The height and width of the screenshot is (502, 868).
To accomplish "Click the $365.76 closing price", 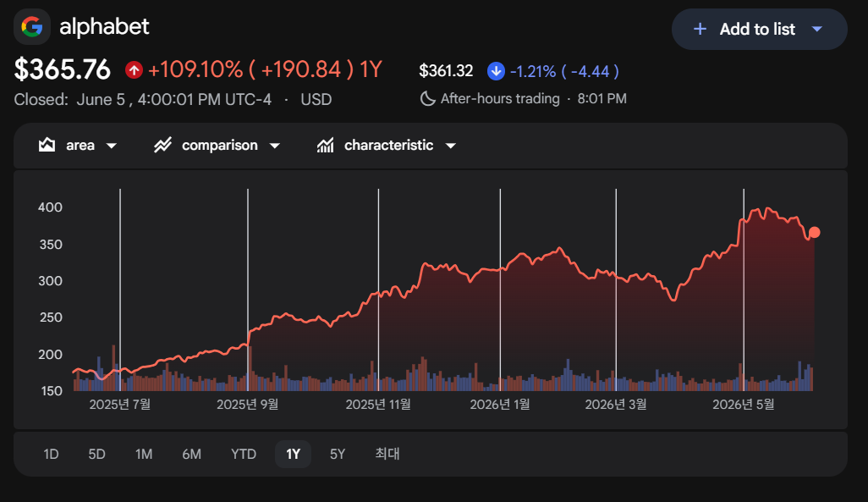I will [63, 69].
